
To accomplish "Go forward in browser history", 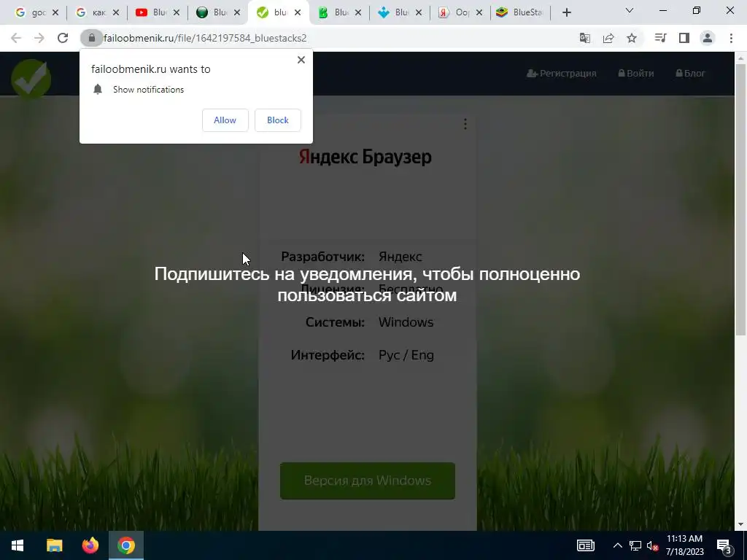I will [x=39, y=38].
